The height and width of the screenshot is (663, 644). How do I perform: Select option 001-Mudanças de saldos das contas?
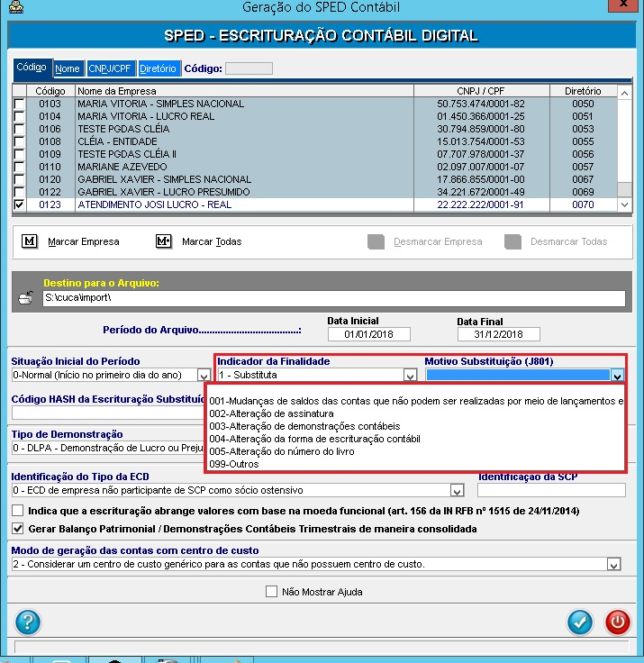coord(416,401)
